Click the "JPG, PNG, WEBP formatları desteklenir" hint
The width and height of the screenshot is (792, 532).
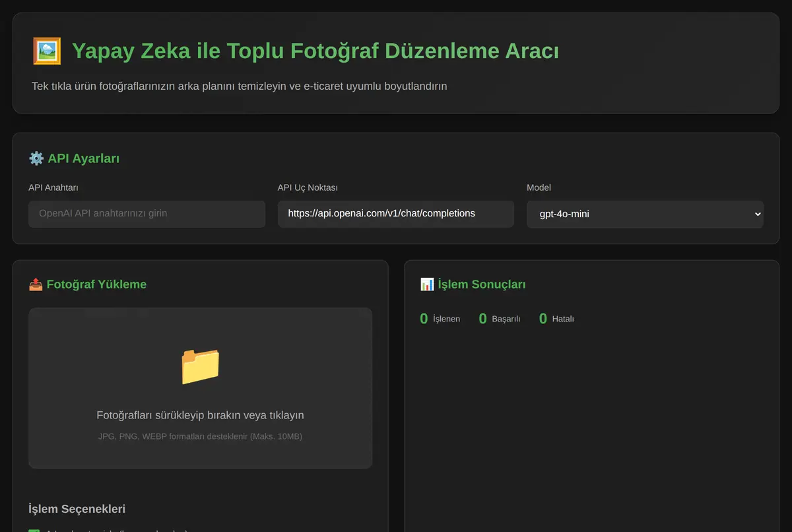point(200,436)
